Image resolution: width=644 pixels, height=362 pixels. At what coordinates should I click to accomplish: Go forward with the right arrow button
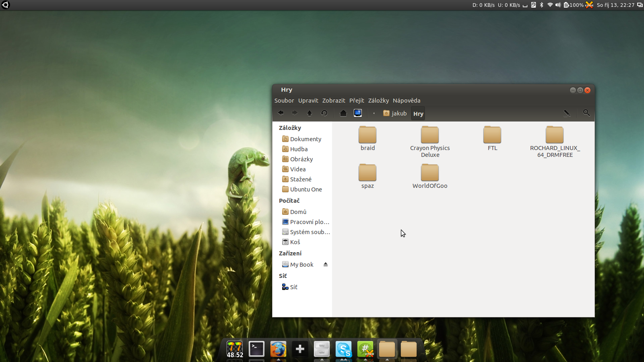click(295, 113)
